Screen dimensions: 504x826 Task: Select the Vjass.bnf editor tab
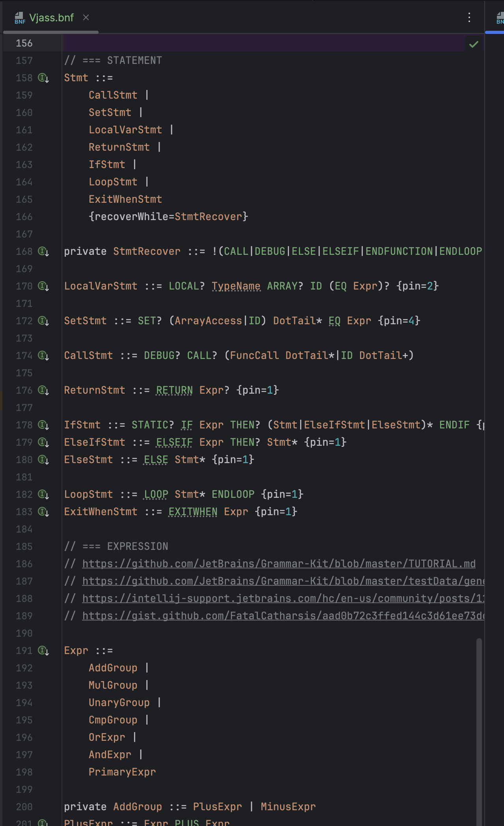coord(51,18)
